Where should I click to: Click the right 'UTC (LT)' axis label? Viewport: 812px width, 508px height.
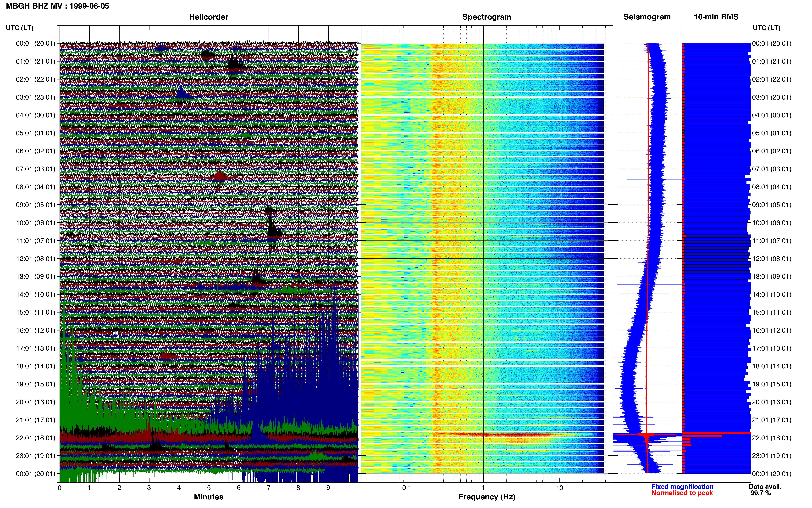[766, 28]
